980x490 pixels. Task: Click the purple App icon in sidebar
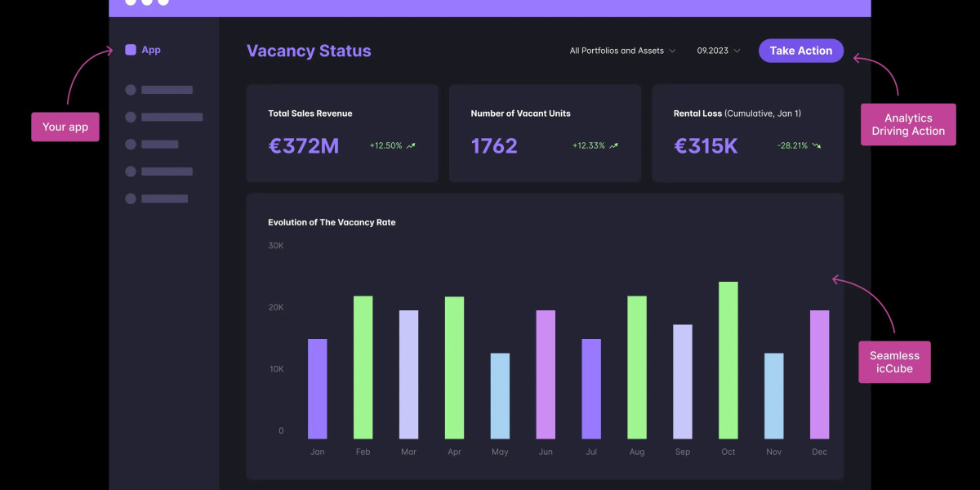[x=131, y=50]
